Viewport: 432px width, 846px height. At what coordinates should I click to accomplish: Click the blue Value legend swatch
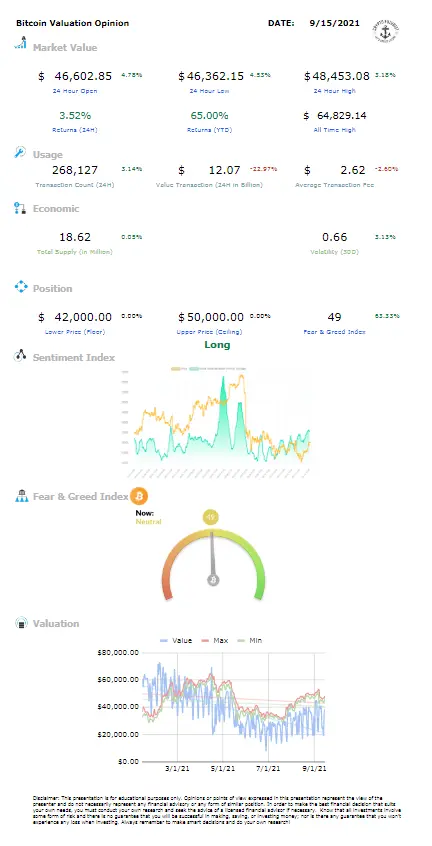164,640
